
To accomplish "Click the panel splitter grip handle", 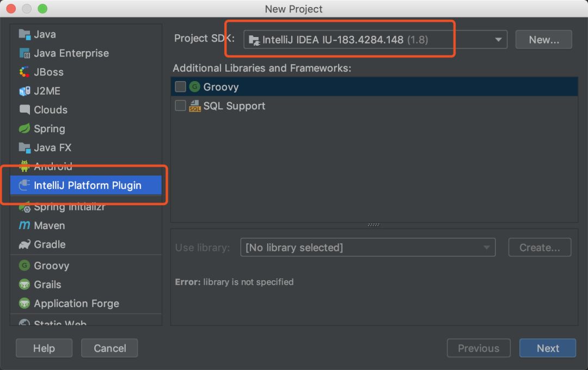I will [373, 225].
